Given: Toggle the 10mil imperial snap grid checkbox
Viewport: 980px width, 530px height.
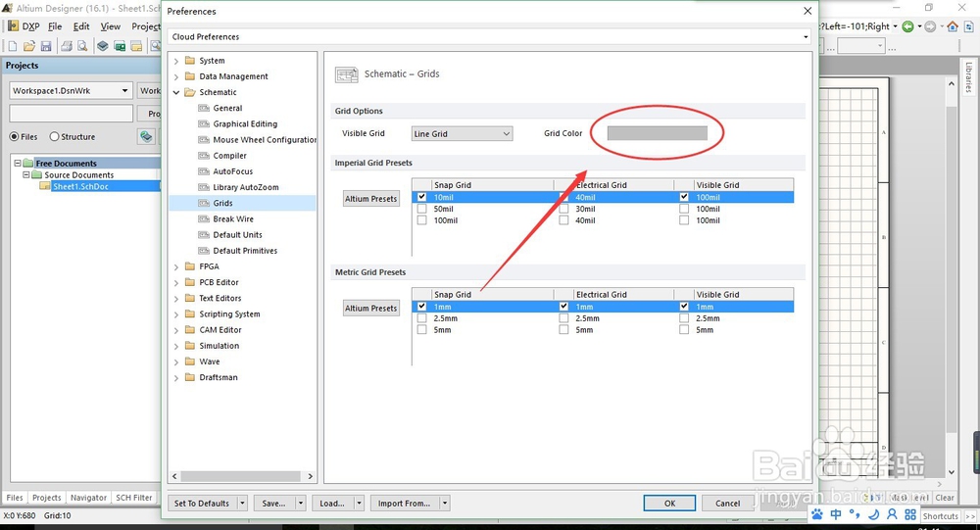Looking at the screenshot, I should point(421,197).
